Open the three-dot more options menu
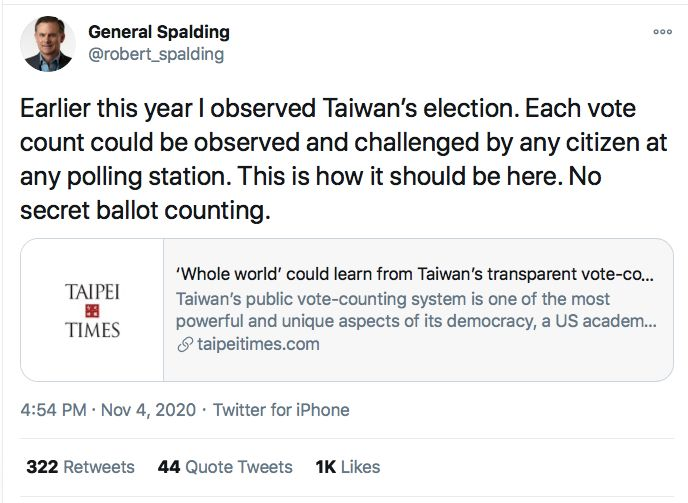This screenshot has height=503, width=688. (663, 32)
